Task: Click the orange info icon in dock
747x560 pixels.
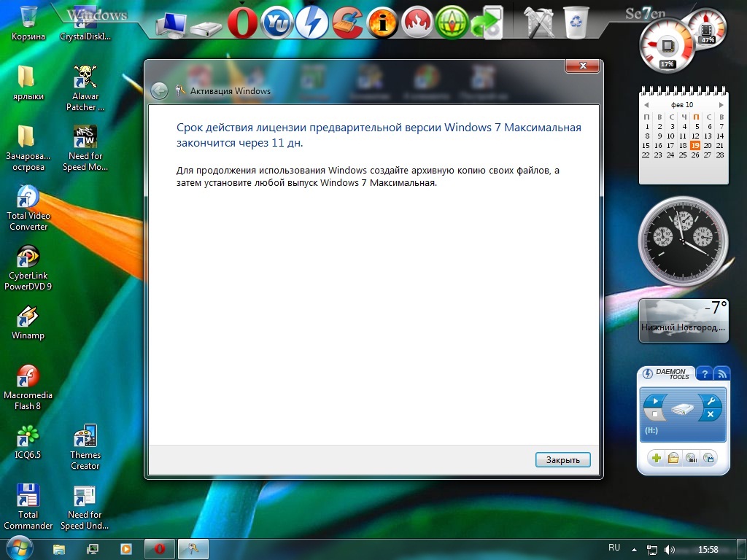Action: point(382,23)
